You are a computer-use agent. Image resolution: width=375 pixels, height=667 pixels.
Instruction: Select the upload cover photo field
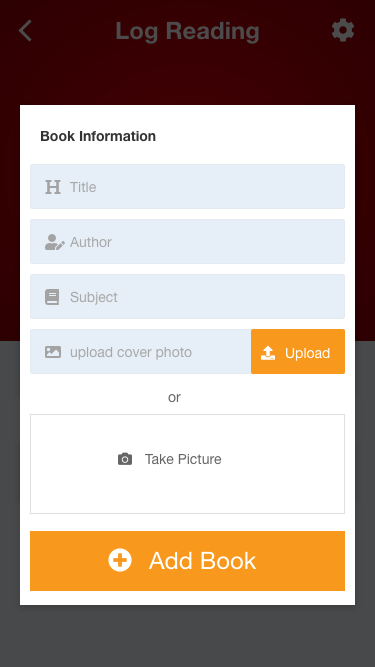click(141, 351)
